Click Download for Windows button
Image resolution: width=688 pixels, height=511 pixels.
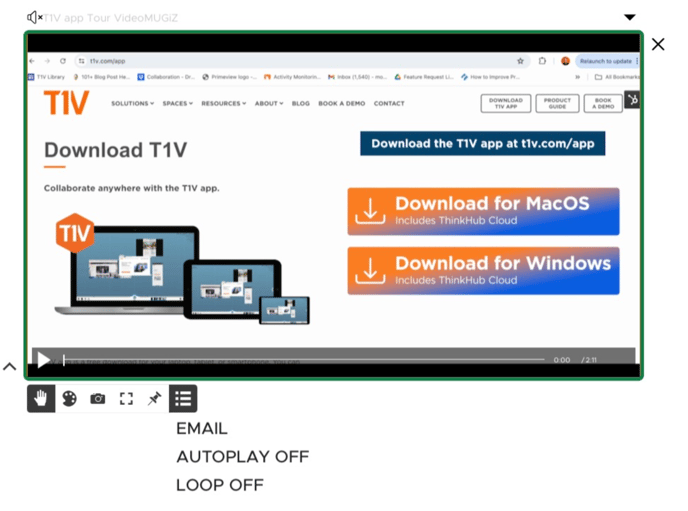(x=484, y=271)
